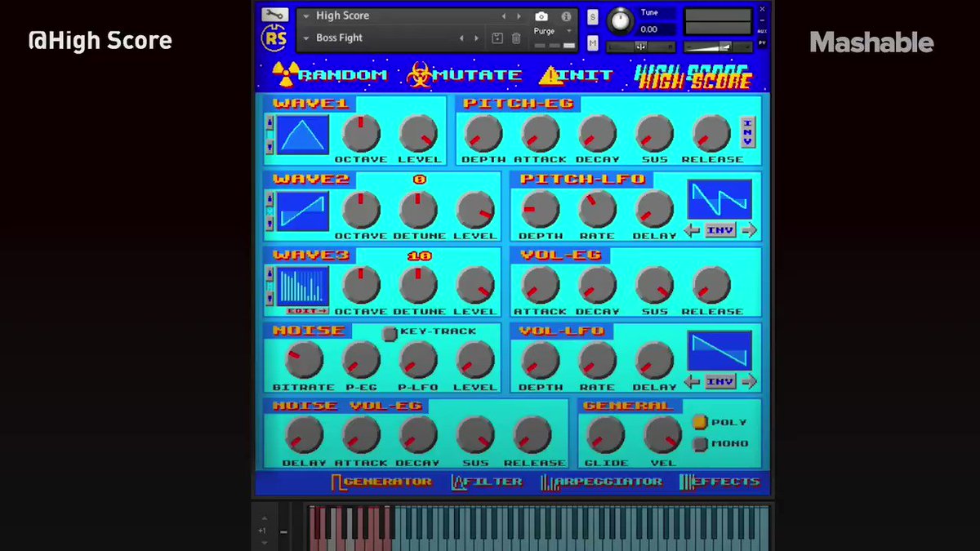
Task: Click the General Glide knob
Action: click(606, 435)
